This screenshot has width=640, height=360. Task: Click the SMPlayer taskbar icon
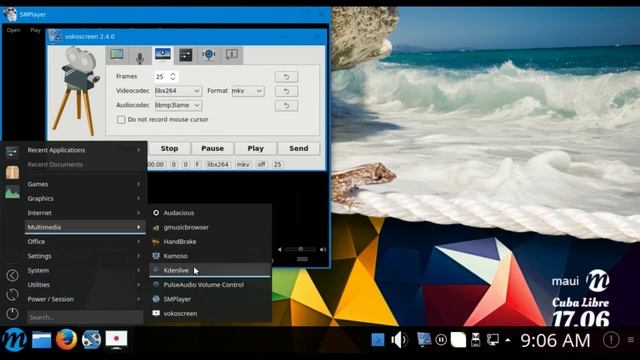pos(91,340)
